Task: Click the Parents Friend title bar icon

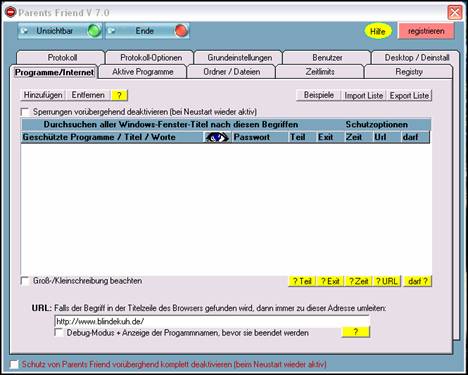Action: [11, 12]
